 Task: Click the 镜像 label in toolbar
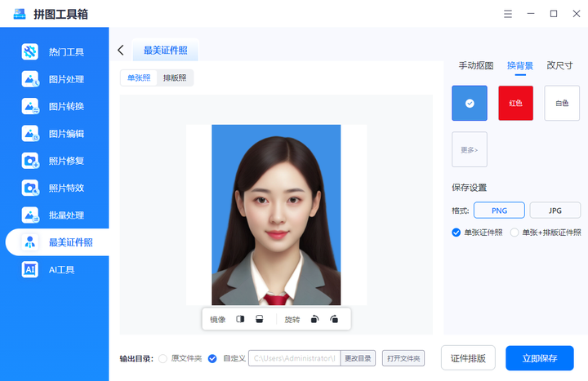217,320
